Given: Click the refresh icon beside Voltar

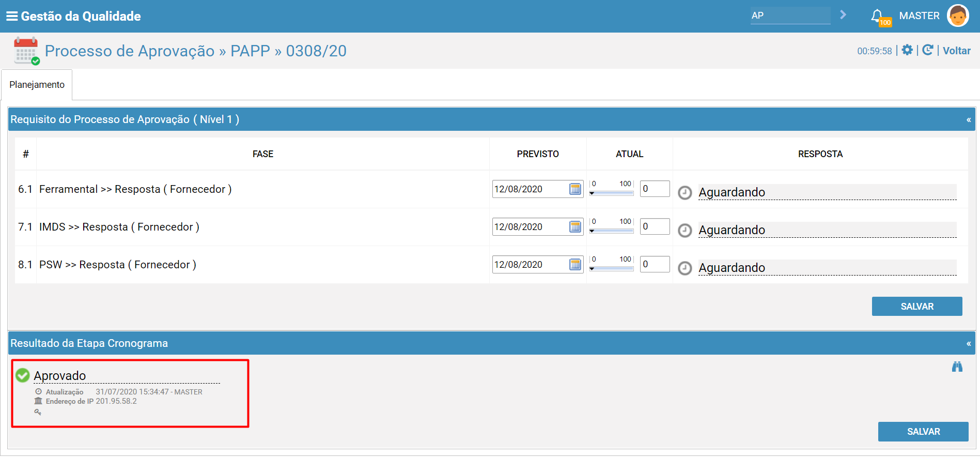Looking at the screenshot, I should [928, 50].
